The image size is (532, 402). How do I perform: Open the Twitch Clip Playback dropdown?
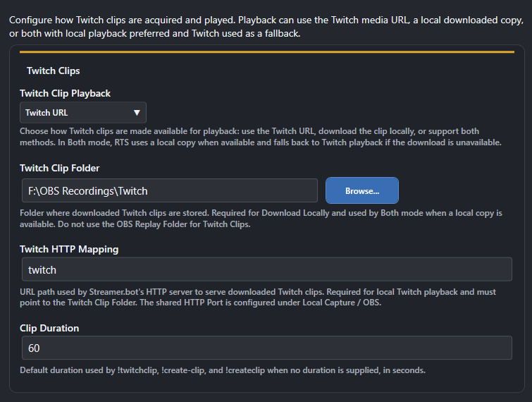[x=83, y=112]
